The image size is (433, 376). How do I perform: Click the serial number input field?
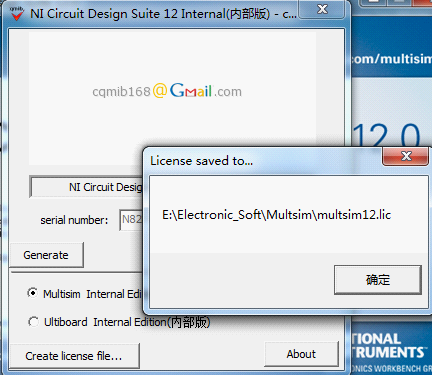(131, 220)
